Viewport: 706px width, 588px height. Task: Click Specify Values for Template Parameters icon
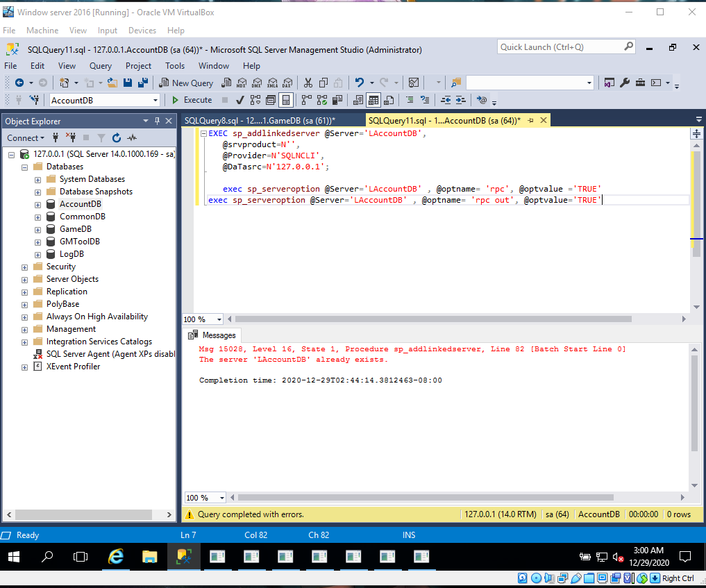click(481, 100)
